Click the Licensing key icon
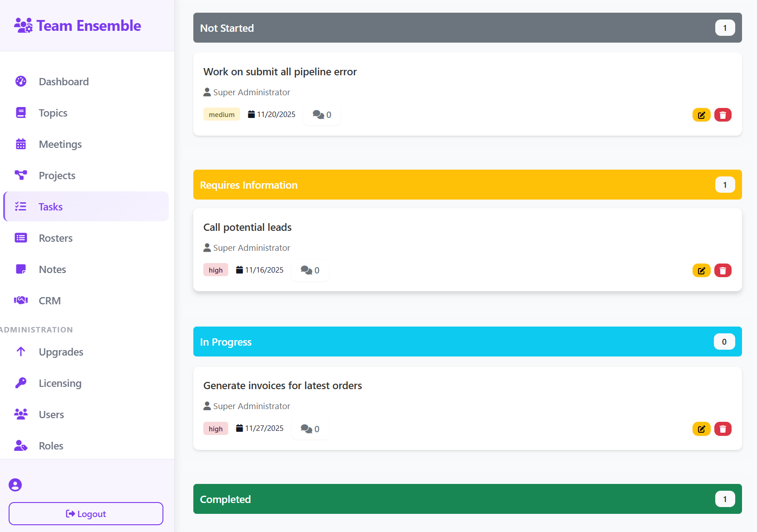The width and height of the screenshot is (757, 532). click(x=21, y=383)
